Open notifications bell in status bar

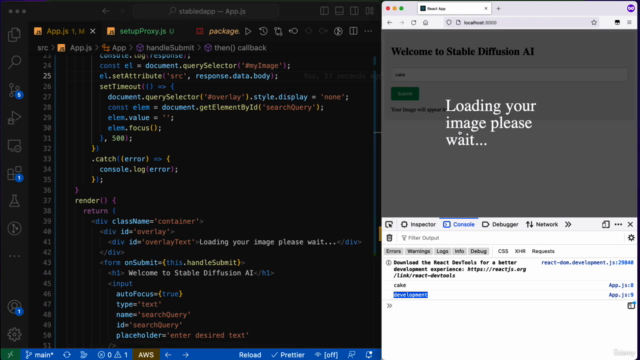click(x=369, y=355)
